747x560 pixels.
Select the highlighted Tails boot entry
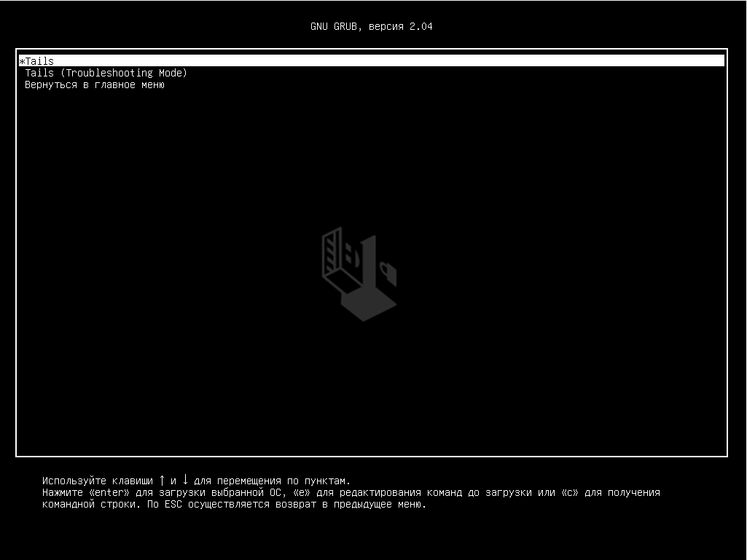[x=40, y=61]
